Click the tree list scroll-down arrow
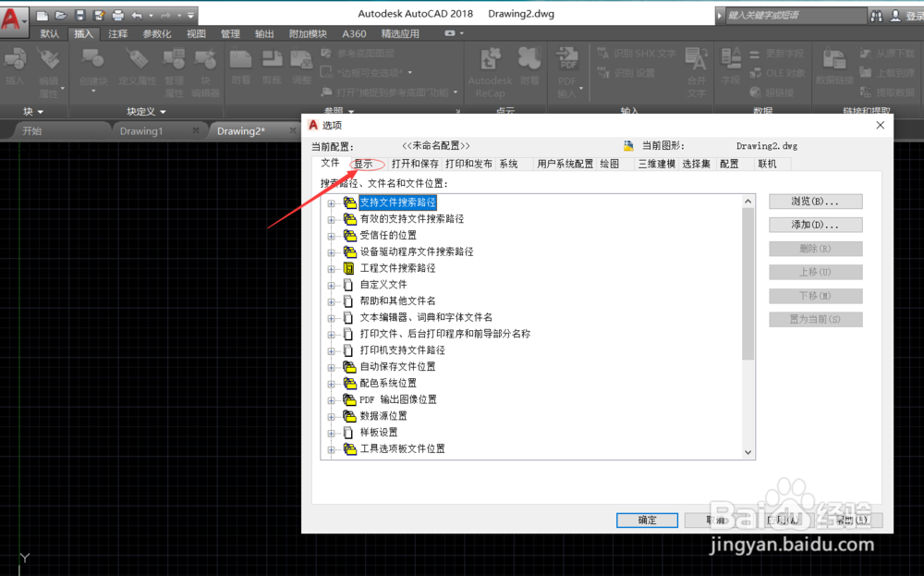Image resolution: width=924 pixels, height=576 pixels. tap(748, 452)
